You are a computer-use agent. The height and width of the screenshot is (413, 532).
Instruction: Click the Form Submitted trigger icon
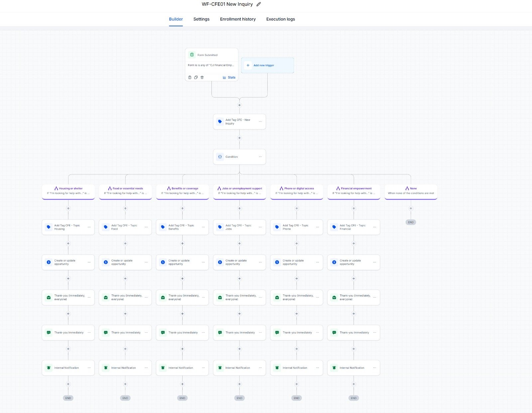[x=192, y=55]
